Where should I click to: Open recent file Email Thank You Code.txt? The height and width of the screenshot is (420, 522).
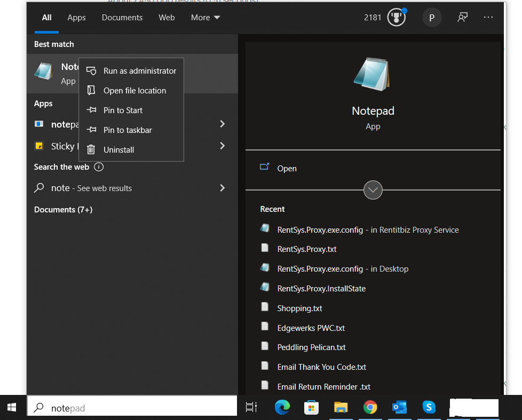[322, 367]
